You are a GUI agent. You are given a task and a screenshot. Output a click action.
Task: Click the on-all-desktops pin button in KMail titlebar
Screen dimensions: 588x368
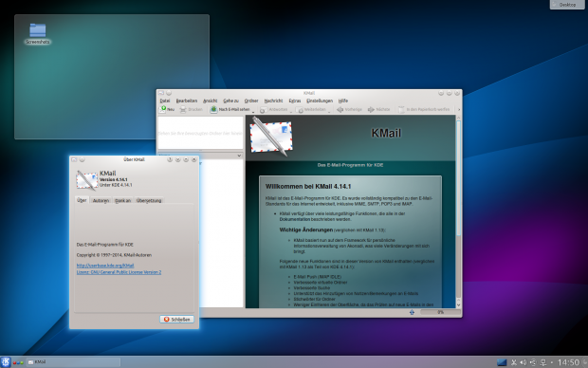coord(169,93)
